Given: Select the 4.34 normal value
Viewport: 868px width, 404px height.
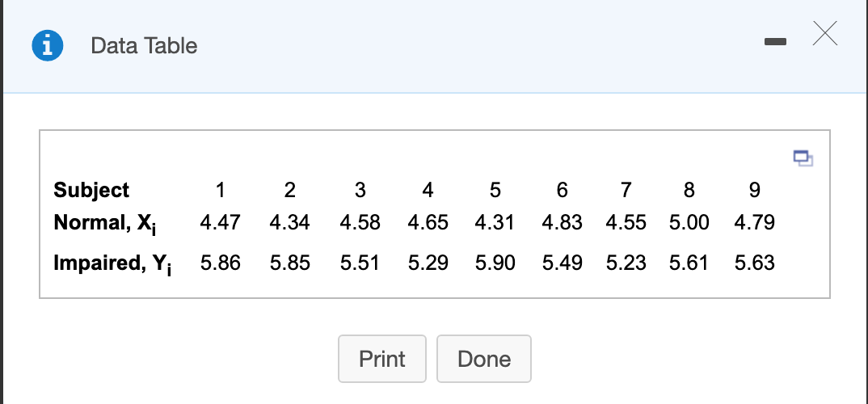Looking at the screenshot, I should (290, 222).
